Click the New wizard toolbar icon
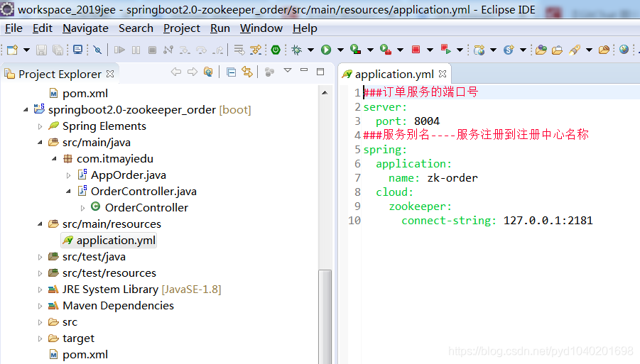Viewport: 640px width, 364px height. (12, 50)
